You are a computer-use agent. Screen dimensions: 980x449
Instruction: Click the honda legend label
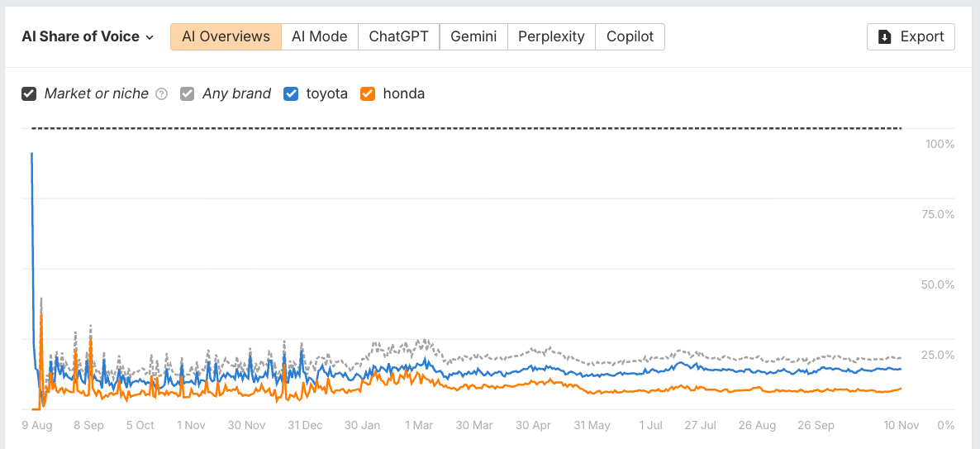(x=404, y=93)
